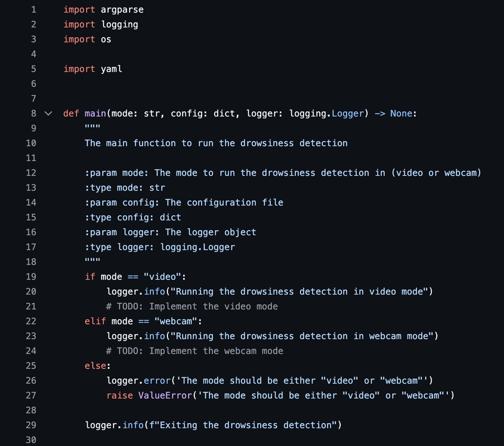Select line number 8 in gutter
Image resolution: width=504 pixels, height=446 pixels.
34,113
